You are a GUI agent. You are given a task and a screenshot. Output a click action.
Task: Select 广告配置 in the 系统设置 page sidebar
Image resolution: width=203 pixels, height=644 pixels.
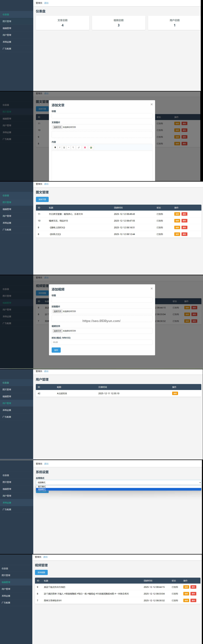17,509
